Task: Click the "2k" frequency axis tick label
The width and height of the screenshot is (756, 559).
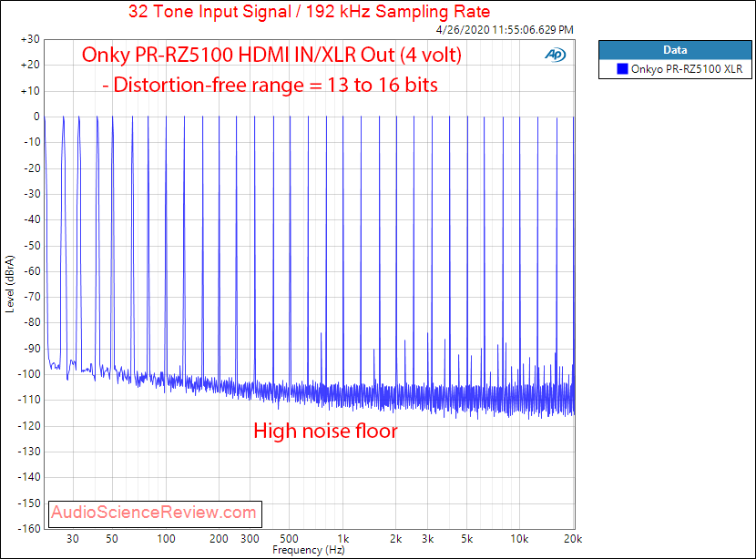Action: pyautogui.click(x=396, y=539)
